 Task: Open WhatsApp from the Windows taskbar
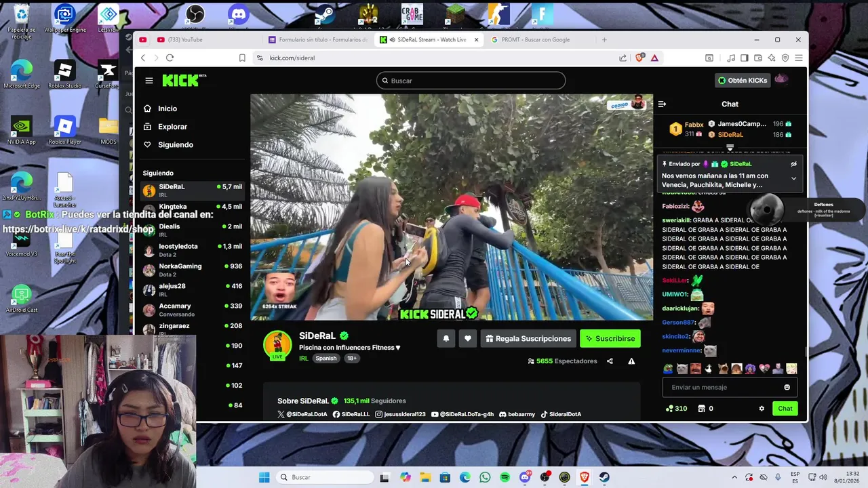[485, 477]
